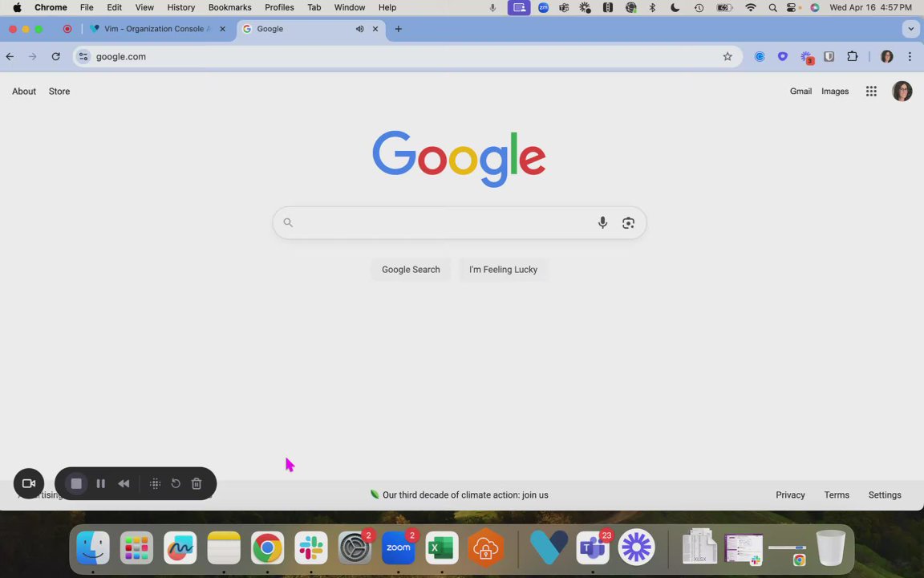Expand the tab search dropdown arrow
This screenshot has width=924, height=578.
(910, 29)
